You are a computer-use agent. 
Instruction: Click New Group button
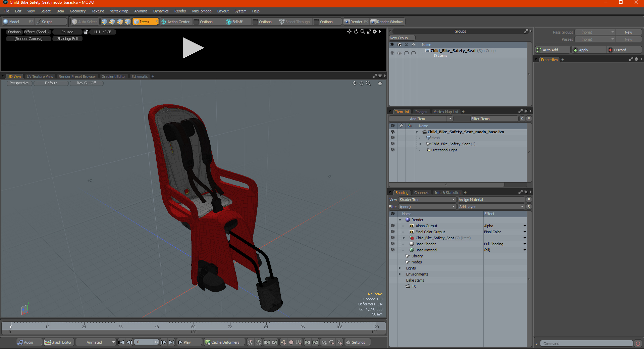point(402,38)
